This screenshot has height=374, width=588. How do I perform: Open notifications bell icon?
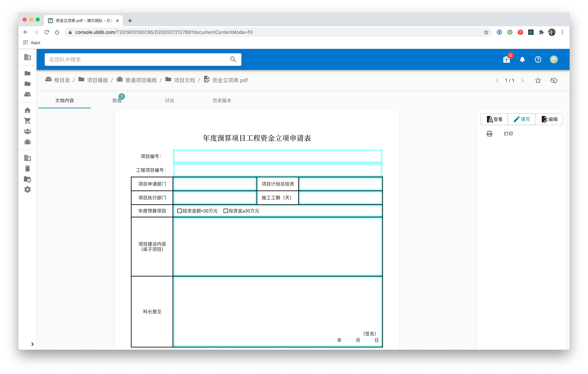pos(522,59)
